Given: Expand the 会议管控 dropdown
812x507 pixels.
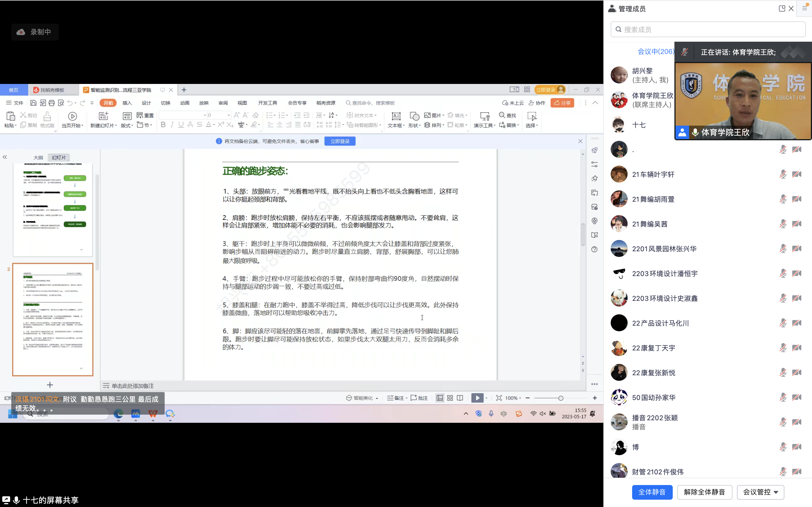Looking at the screenshot, I should (x=760, y=492).
